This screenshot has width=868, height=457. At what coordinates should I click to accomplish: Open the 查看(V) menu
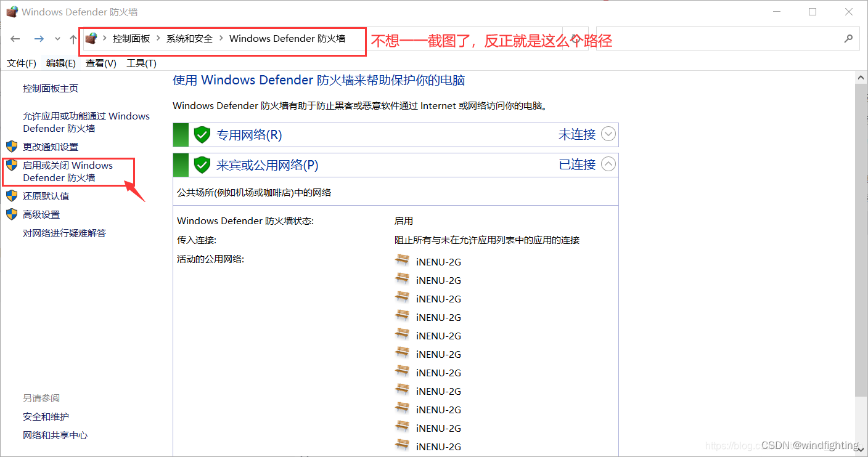tap(101, 63)
